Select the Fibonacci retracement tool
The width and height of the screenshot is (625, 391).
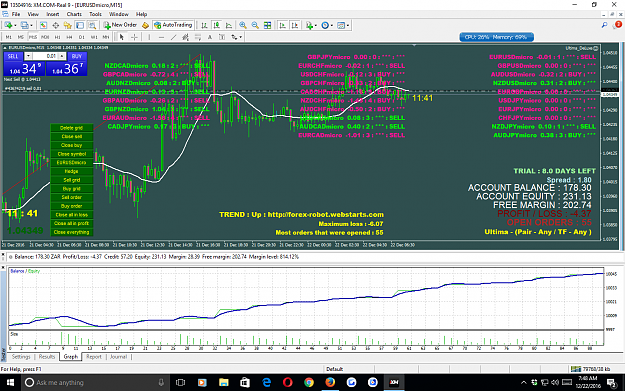(198, 37)
